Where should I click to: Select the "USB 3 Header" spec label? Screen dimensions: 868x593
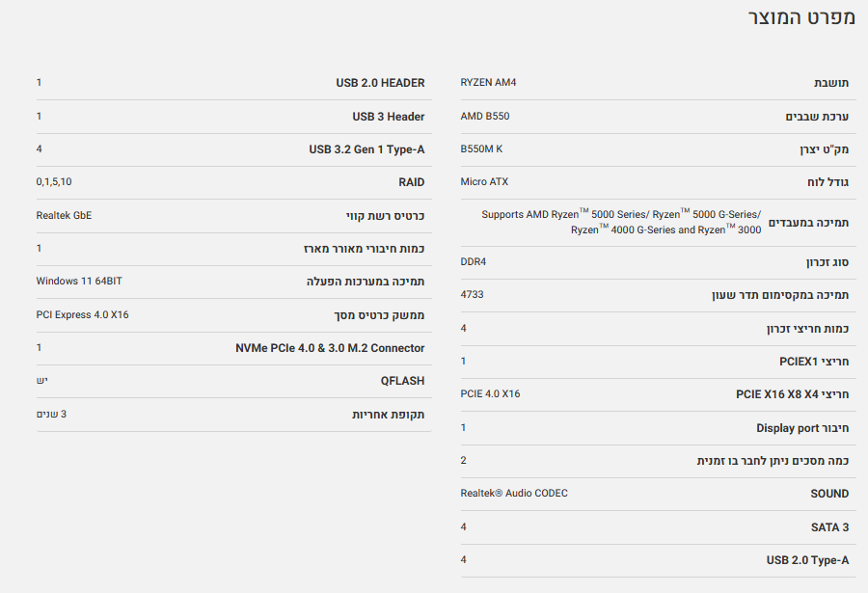pyautogui.click(x=388, y=117)
